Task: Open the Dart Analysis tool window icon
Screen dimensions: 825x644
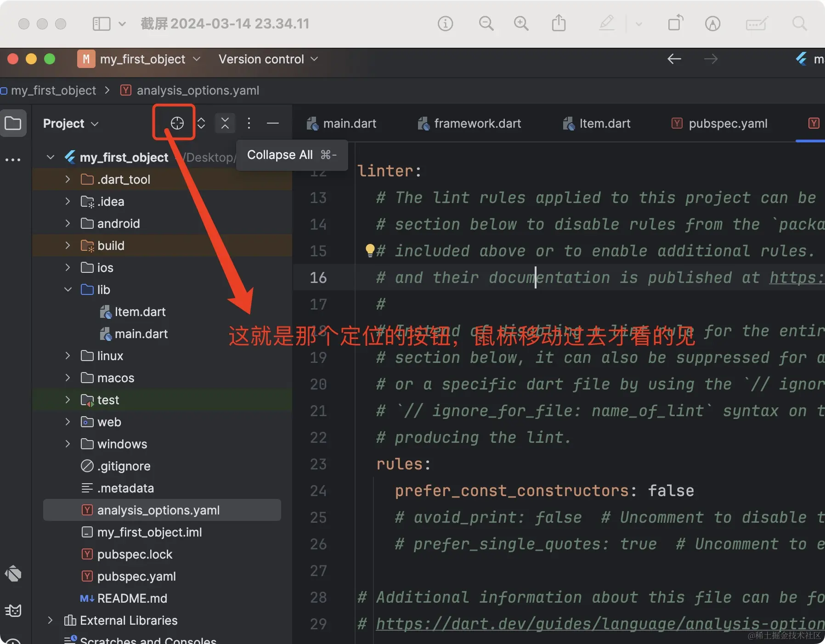Action: 13,573
